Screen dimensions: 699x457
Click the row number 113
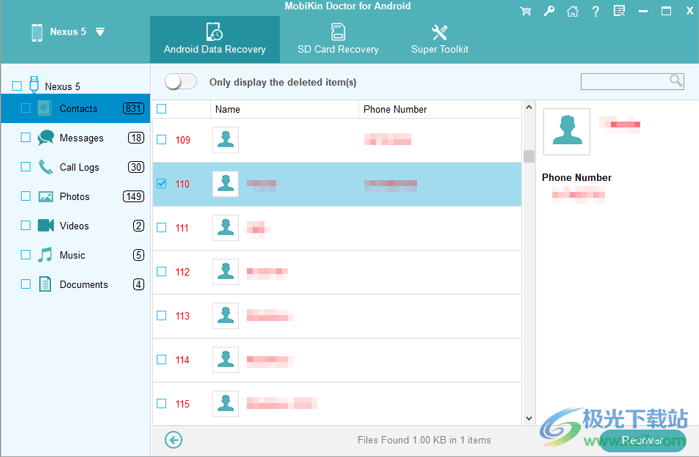[x=182, y=316]
